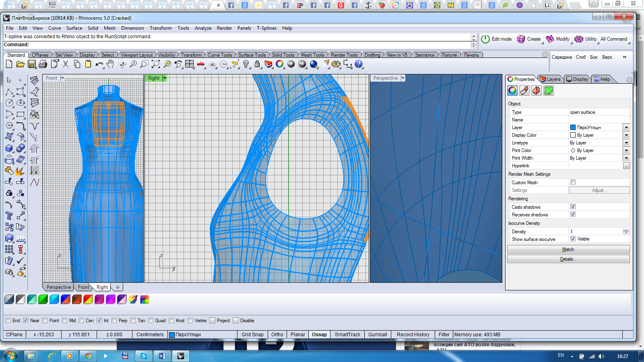Open the Right viewport title dropdown arrow
Viewport: 644px width, 362px height.
pyautogui.click(x=165, y=78)
